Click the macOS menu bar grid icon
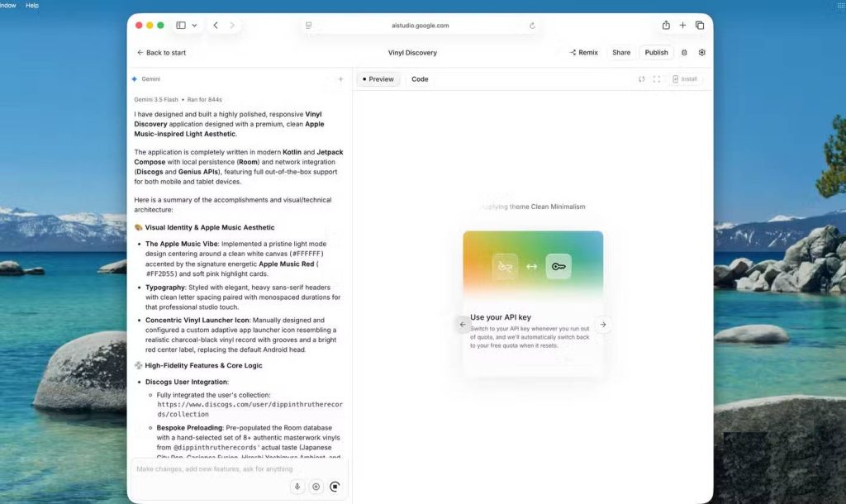 click(840, 6)
